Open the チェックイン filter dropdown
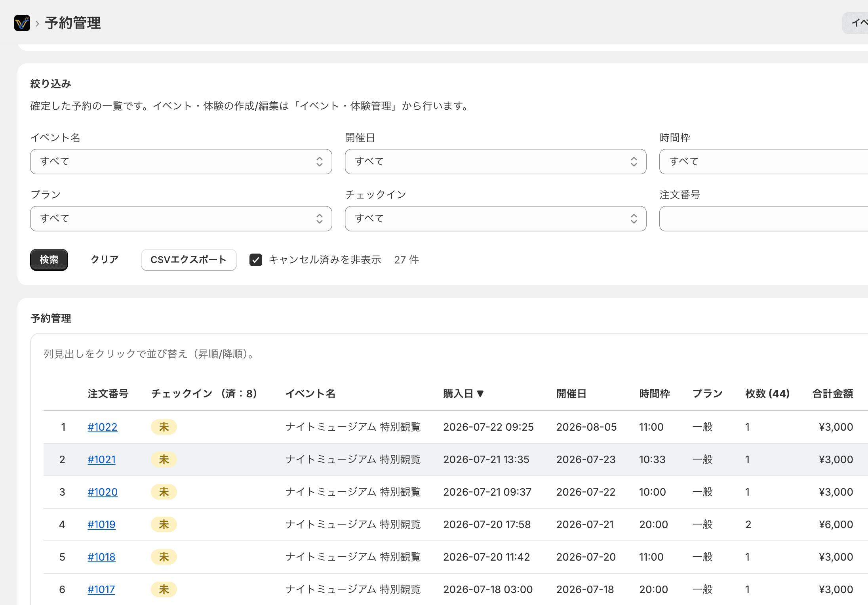 (x=495, y=219)
